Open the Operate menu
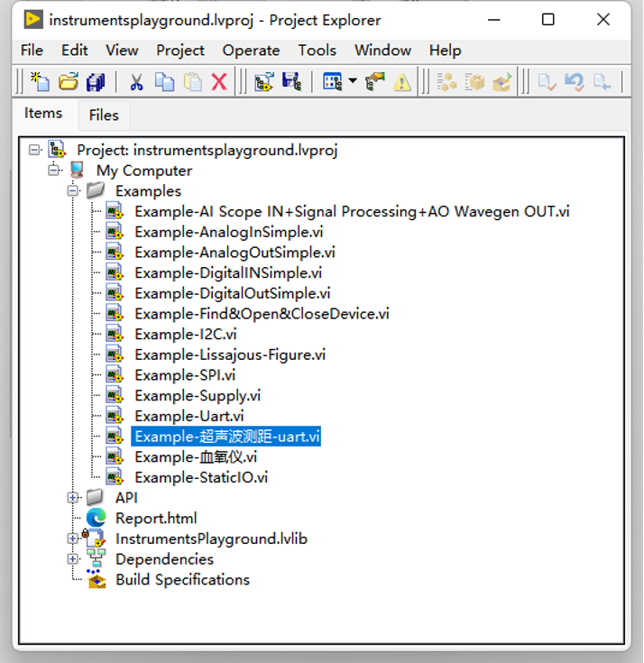 252,51
